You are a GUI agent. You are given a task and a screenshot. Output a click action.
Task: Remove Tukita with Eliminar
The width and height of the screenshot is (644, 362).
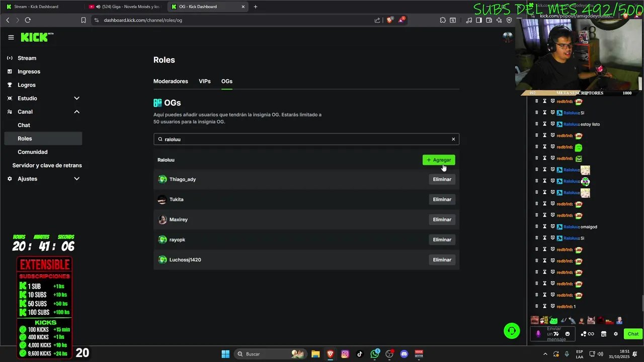point(442,200)
